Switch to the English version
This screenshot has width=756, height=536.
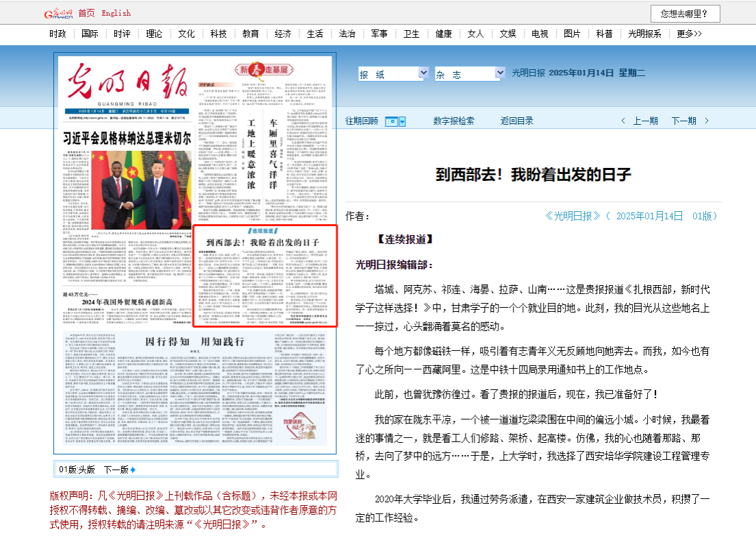[116, 13]
